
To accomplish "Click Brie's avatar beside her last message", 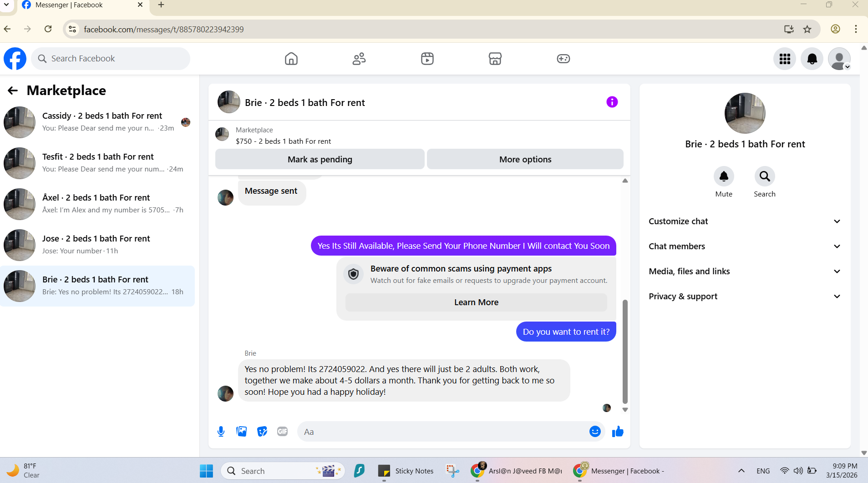I will pos(225,393).
